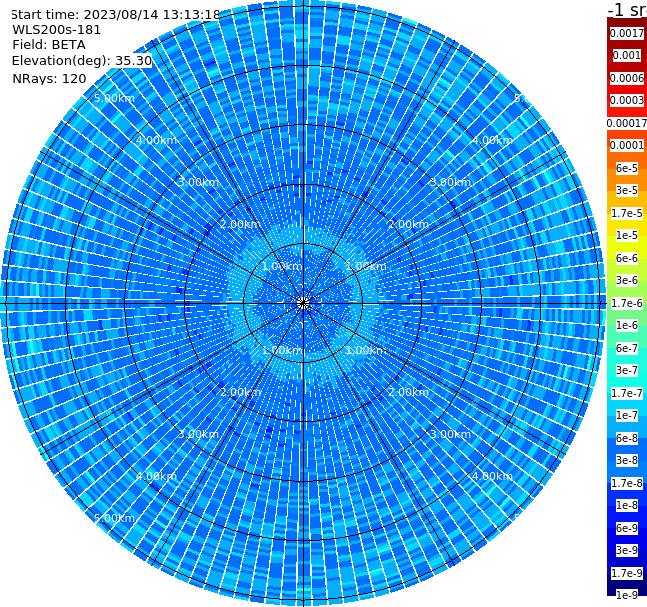Click the 6e-6 colorbar value
The width and height of the screenshot is (647, 607).
pos(627,258)
